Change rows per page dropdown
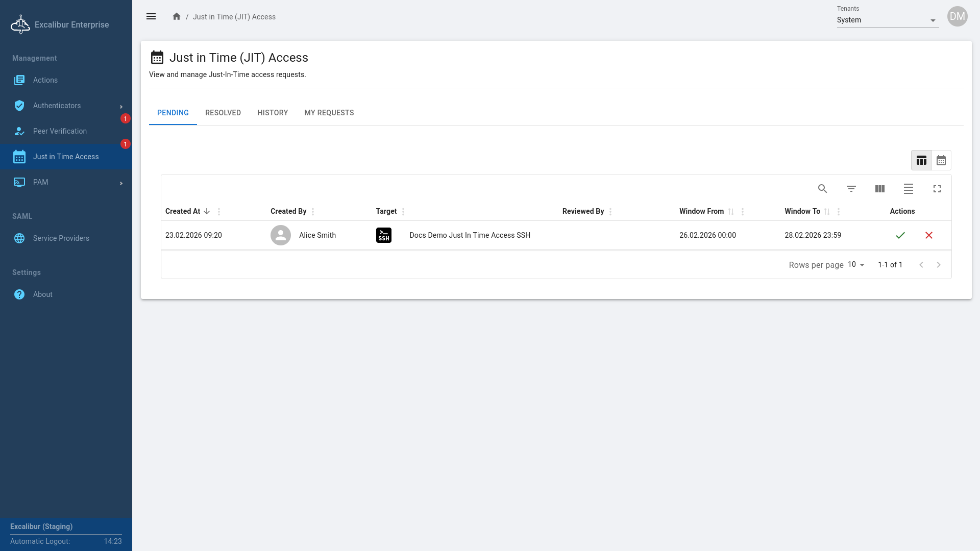The height and width of the screenshot is (551, 980). point(856,265)
